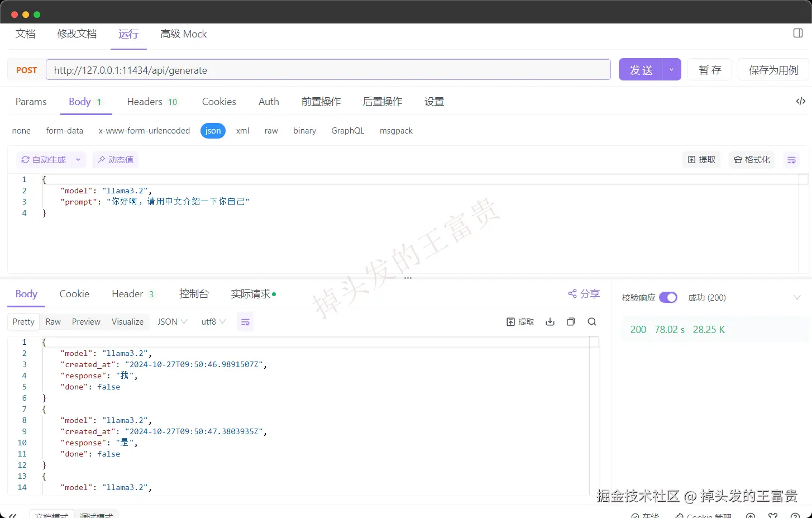Copy the response body to clipboard

[x=571, y=322]
